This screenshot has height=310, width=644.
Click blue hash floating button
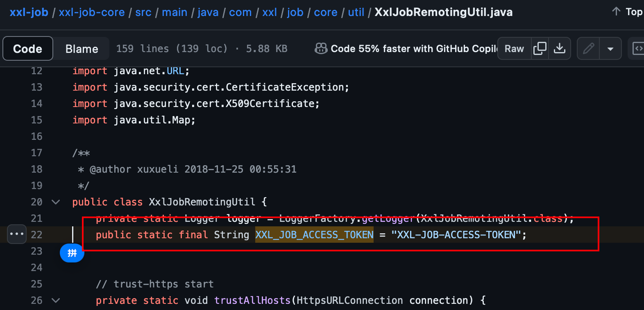[x=72, y=253]
